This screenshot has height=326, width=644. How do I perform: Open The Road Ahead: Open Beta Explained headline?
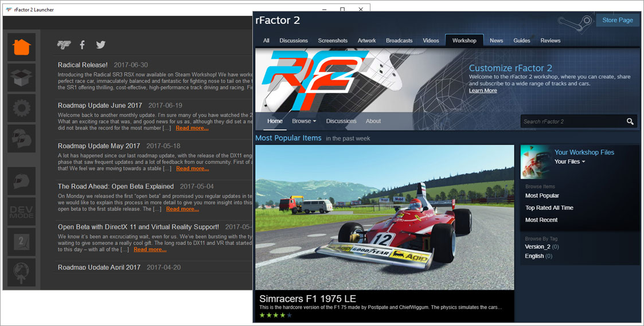[116, 186]
